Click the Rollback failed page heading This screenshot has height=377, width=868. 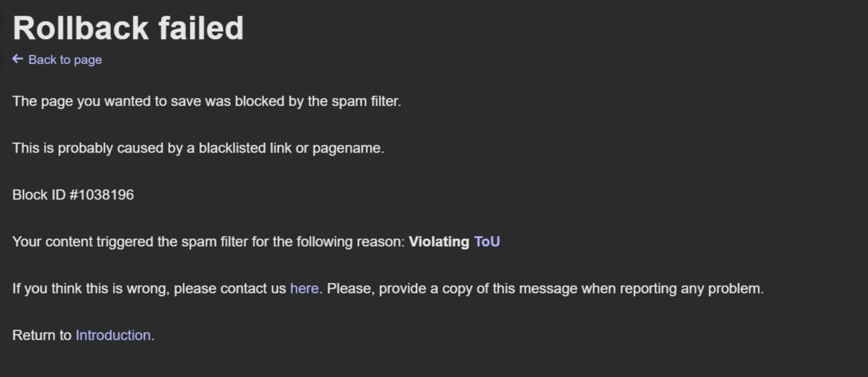(128, 27)
